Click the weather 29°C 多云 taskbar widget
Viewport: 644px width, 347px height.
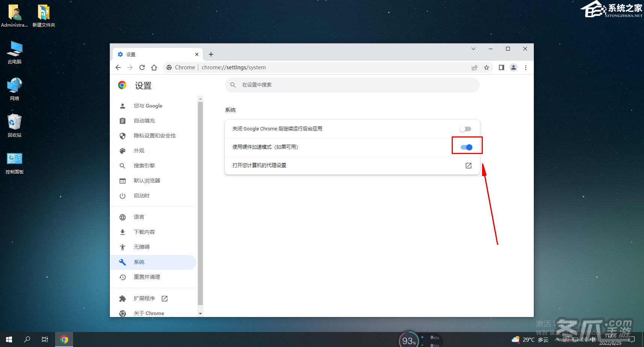pos(530,340)
